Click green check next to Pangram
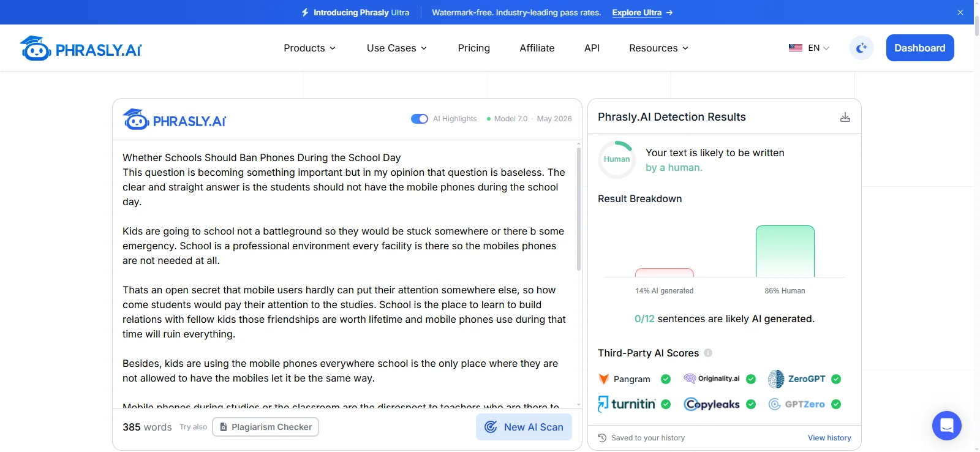 (x=666, y=379)
